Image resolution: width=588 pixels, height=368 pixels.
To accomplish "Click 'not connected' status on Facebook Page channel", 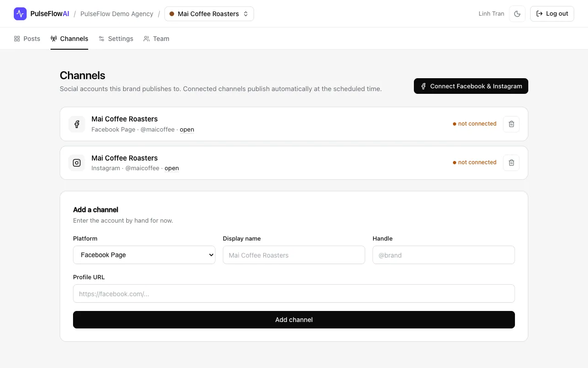I will click(475, 124).
